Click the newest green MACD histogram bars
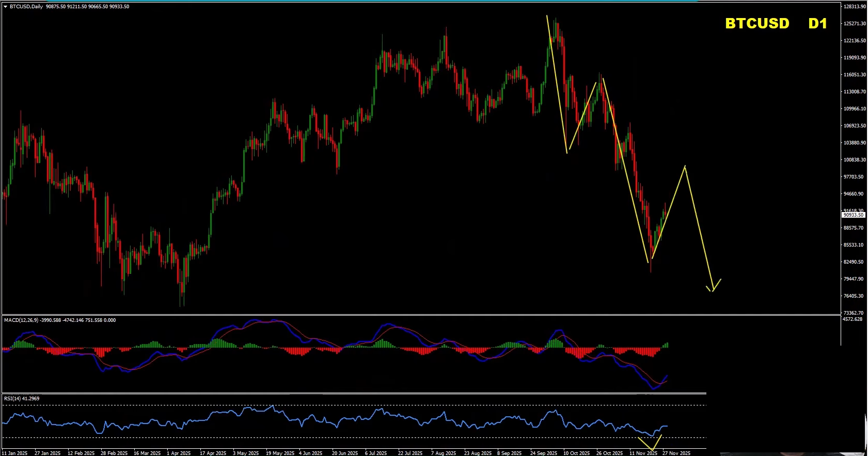This screenshot has width=868, height=456. [x=666, y=345]
